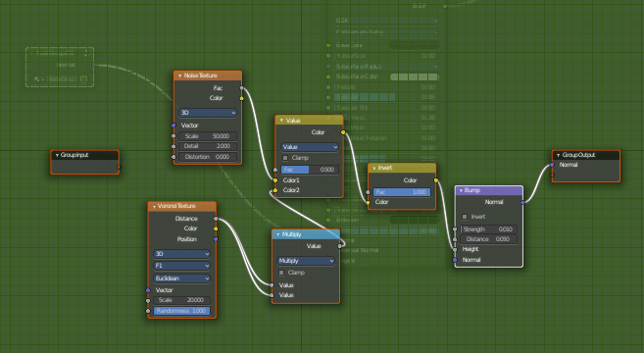
Task: Collapse the Invert node
Action: coord(374,168)
